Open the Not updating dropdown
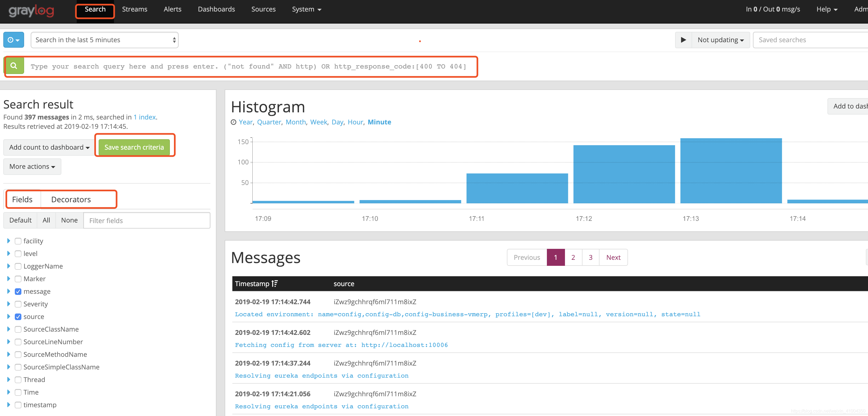The height and width of the screenshot is (416, 868). (x=720, y=40)
